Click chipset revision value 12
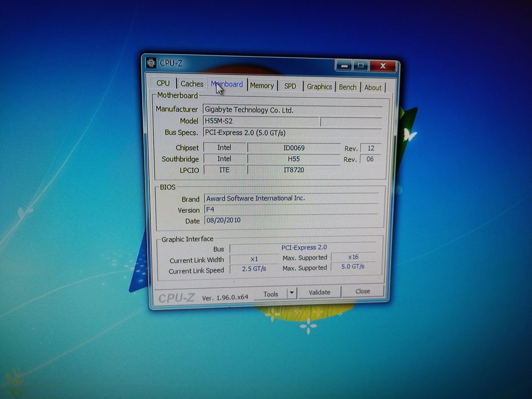 (371, 148)
